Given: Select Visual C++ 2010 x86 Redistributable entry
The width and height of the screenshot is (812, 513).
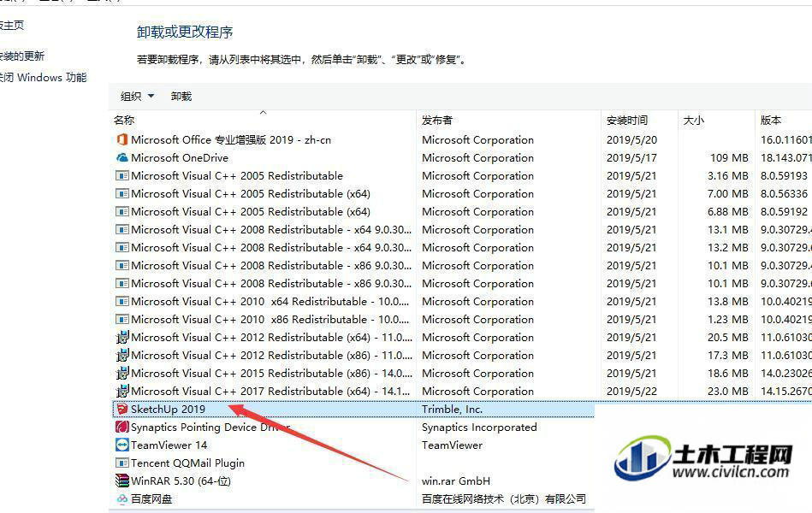Looking at the screenshot, I should coord(270,320).
